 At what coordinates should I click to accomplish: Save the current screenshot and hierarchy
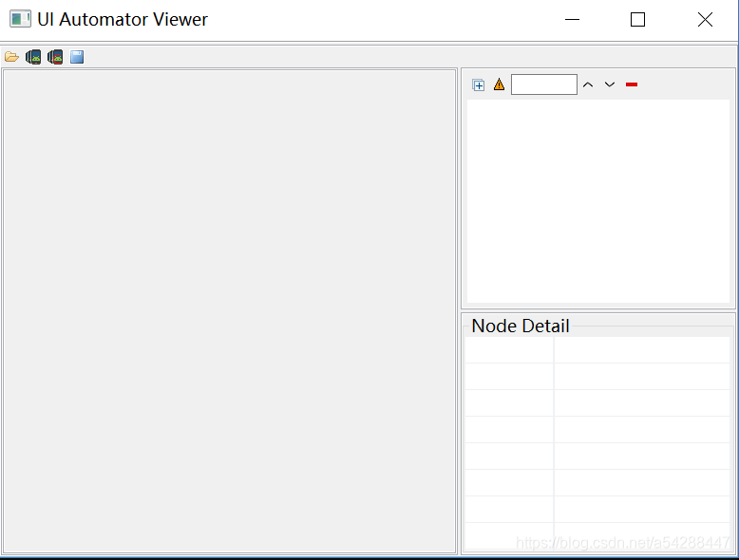click(77, 58)
